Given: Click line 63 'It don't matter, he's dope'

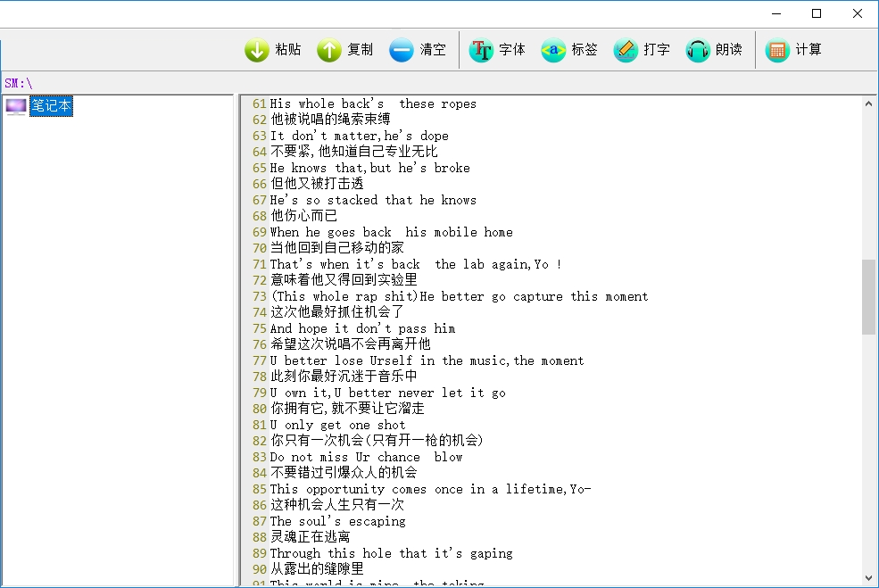Looking at the screenshot, I should coord(360,136).
